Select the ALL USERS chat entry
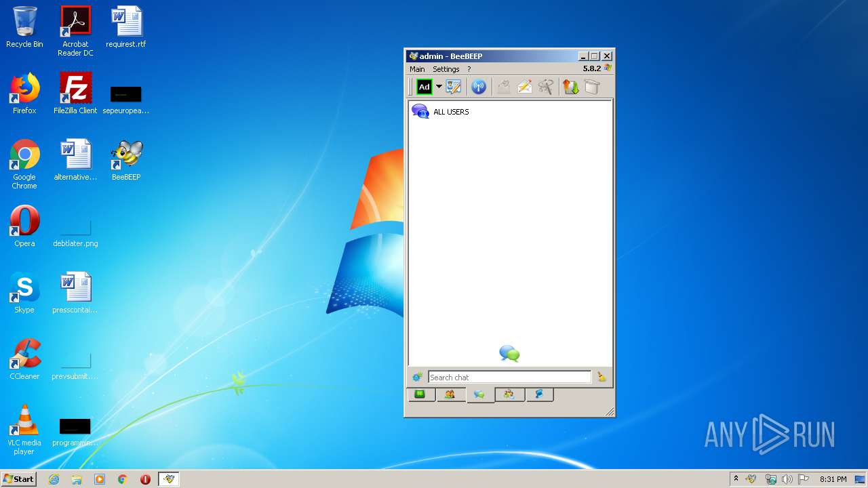The width and height of the screenshot is (868, 488). click(x=510, y=112)
